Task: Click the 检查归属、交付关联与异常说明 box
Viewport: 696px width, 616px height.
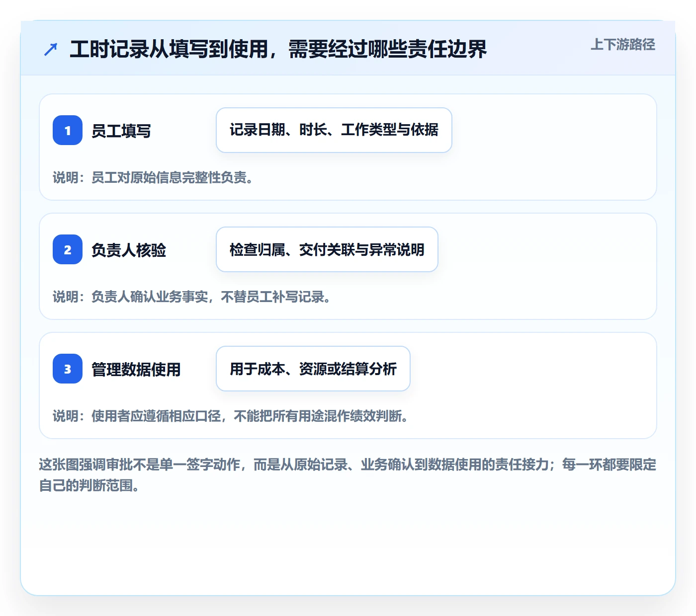Action: point(327,249)
